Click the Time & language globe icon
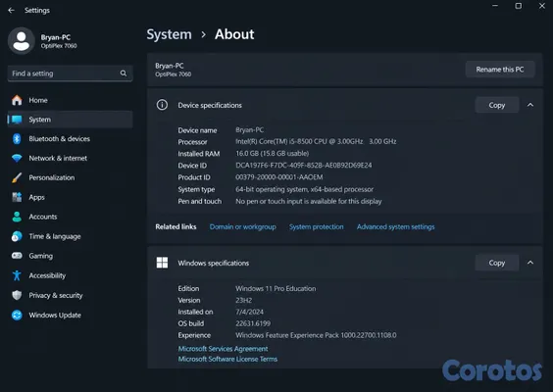Screen dimensions: 553x392 coord(17,236)
